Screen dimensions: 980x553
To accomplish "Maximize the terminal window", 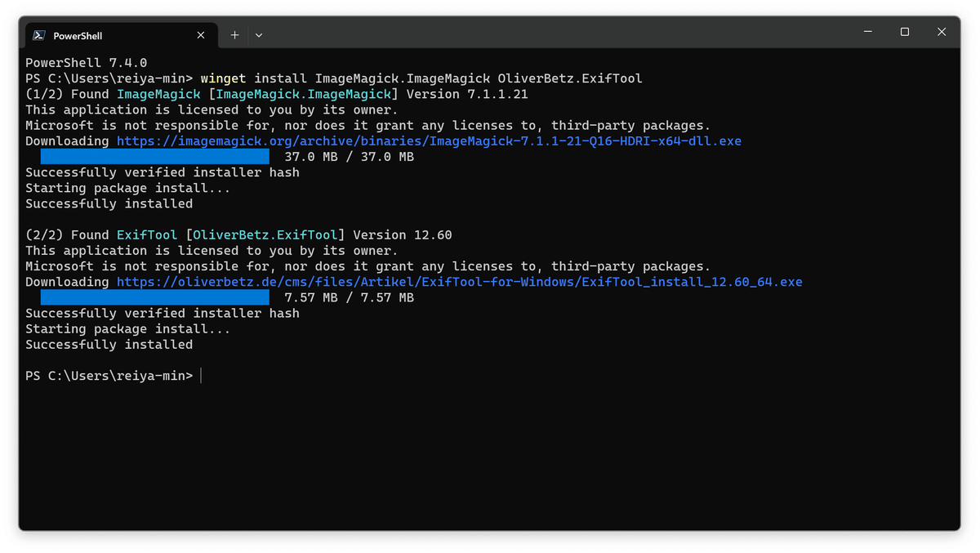I will [905, 32].
